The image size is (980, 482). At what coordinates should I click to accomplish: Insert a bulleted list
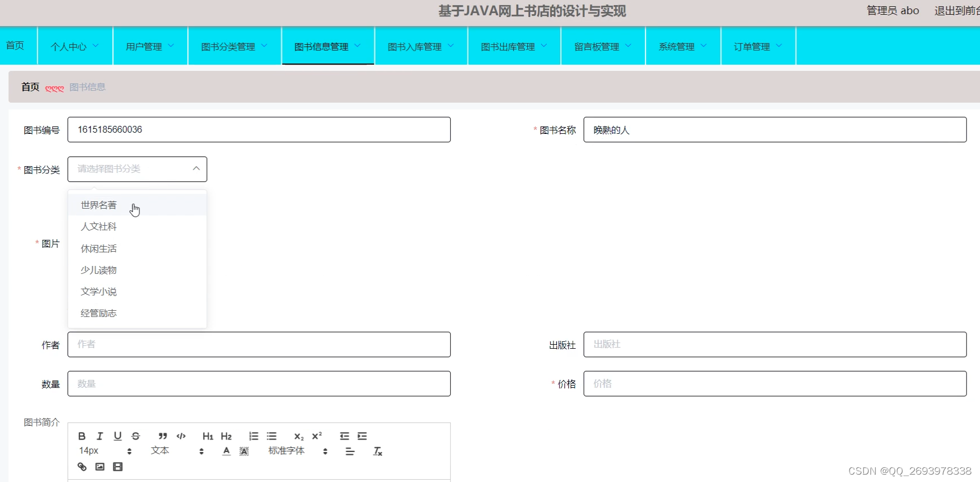click(272, 436)
